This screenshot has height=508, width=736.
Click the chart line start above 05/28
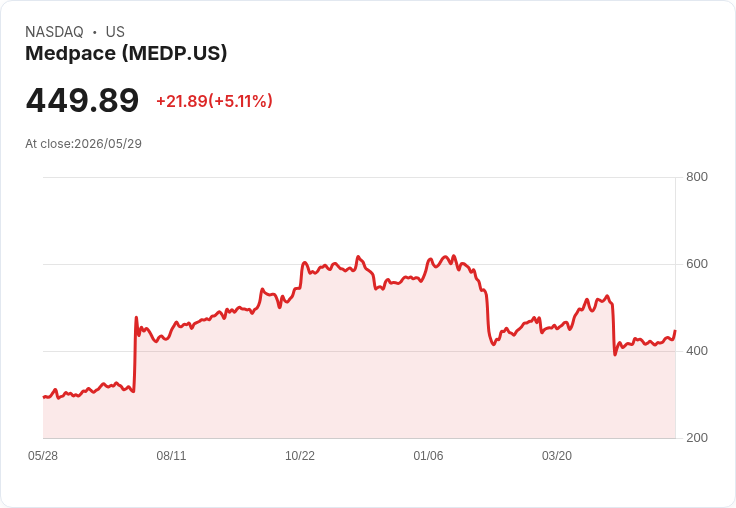click(x=44, y=397)
